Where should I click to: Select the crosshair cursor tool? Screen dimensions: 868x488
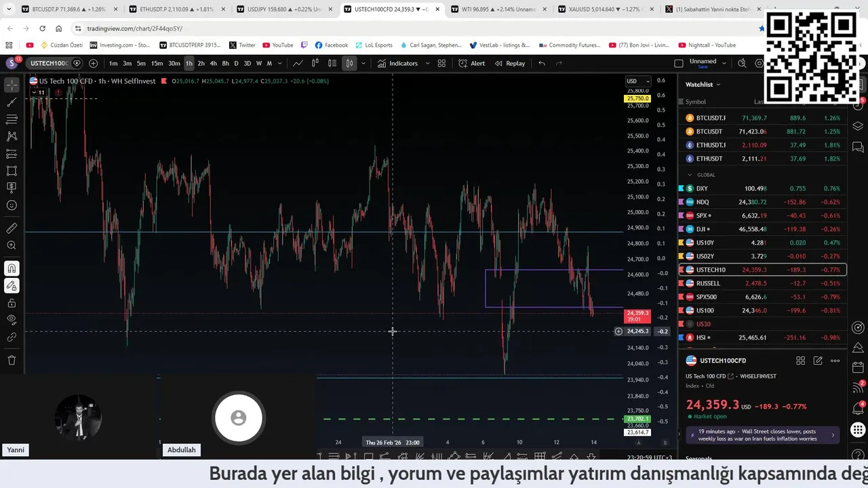[x=12, y=85]
